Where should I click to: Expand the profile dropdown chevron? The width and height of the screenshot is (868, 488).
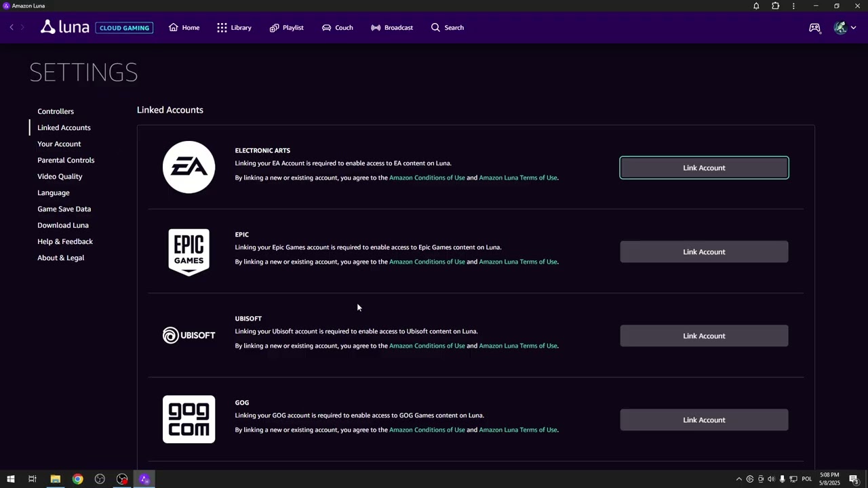click(x=853, y=28)
